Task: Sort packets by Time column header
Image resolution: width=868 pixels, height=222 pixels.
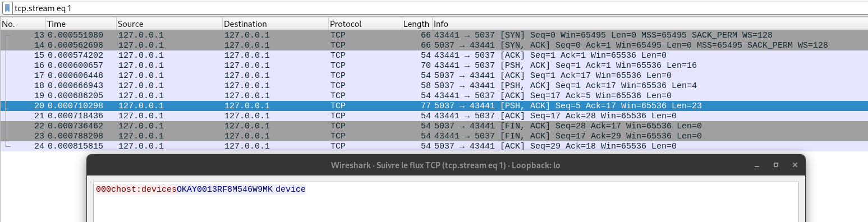Action: 81,24
